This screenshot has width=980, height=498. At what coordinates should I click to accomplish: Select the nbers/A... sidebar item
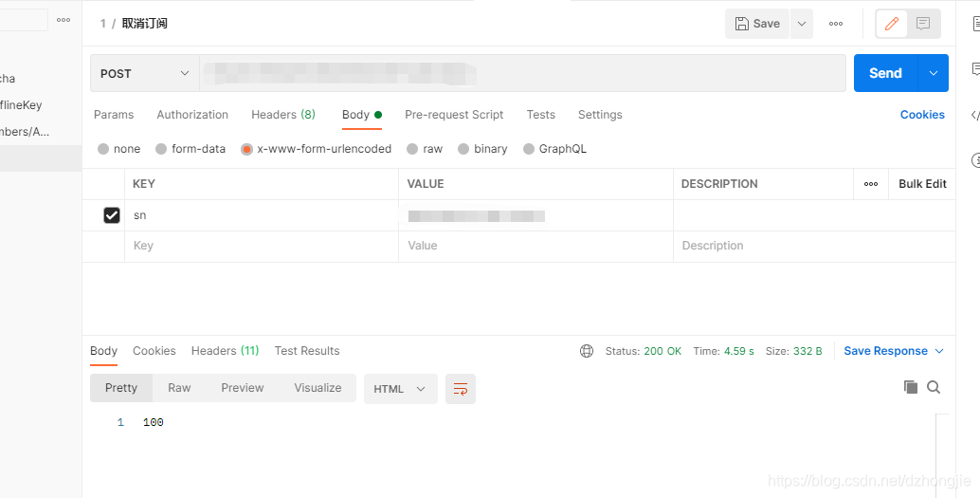[25, 132]
